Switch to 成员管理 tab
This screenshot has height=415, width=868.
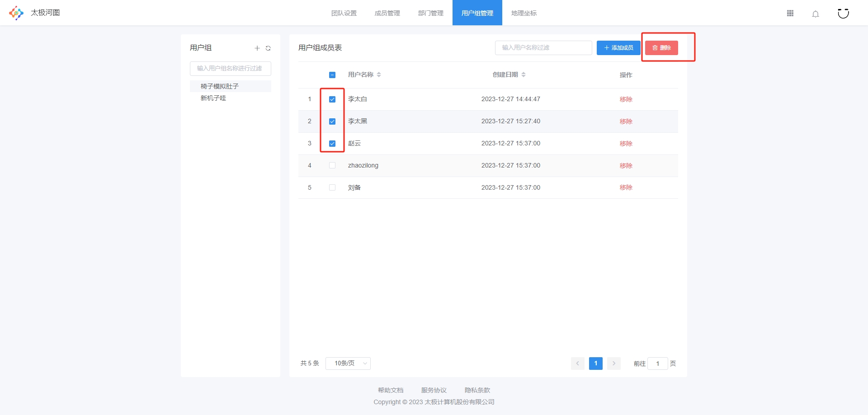pyautogui.click(x=387, y=13)
